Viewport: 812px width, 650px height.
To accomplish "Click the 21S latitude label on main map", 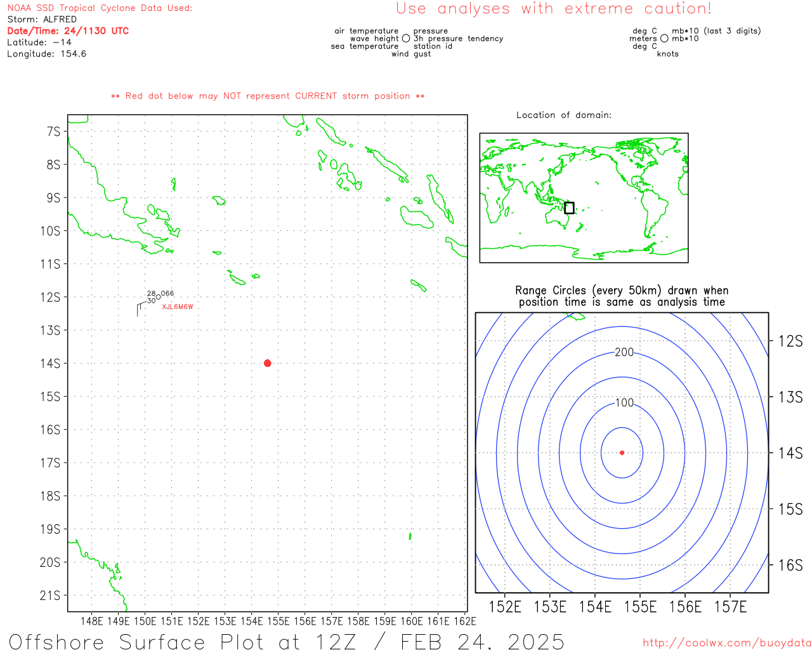I will point(51,595).
